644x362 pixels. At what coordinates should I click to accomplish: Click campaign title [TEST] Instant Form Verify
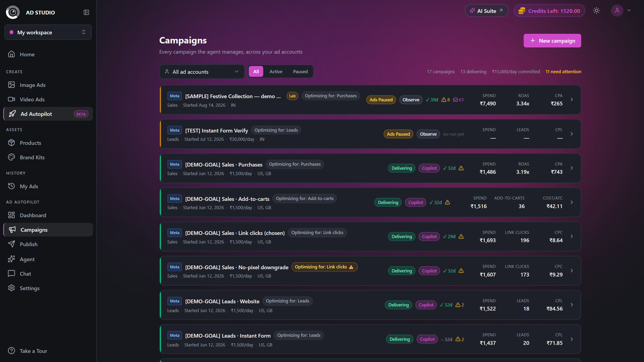[x=217, y=131]
